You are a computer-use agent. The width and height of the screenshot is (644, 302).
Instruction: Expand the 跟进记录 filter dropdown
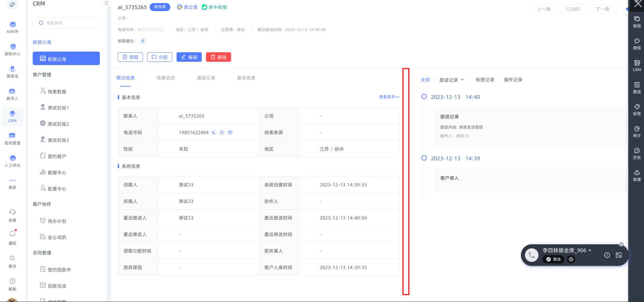(451, 80)
